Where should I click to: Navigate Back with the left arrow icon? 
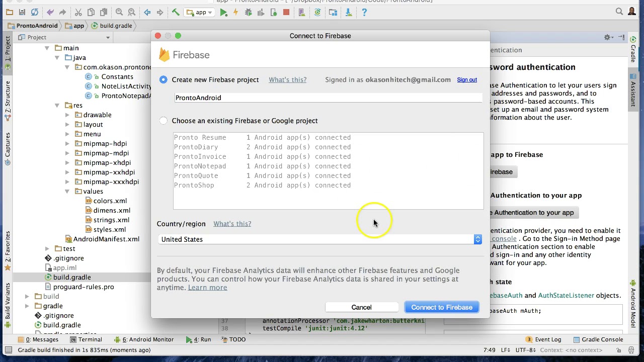[147, 12]
